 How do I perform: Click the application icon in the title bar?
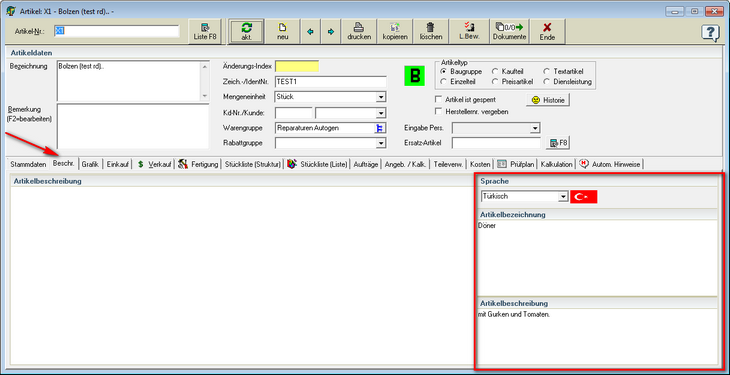coord(10,11)
